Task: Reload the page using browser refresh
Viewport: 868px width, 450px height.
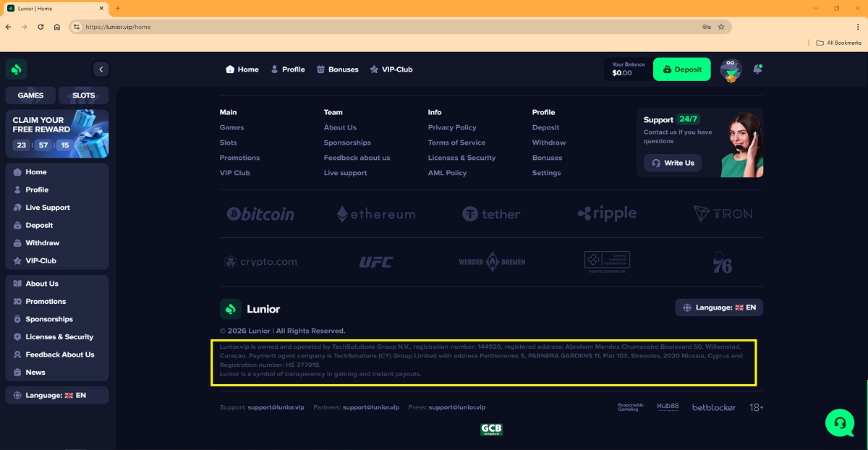Action: click(x=41, y=27)
